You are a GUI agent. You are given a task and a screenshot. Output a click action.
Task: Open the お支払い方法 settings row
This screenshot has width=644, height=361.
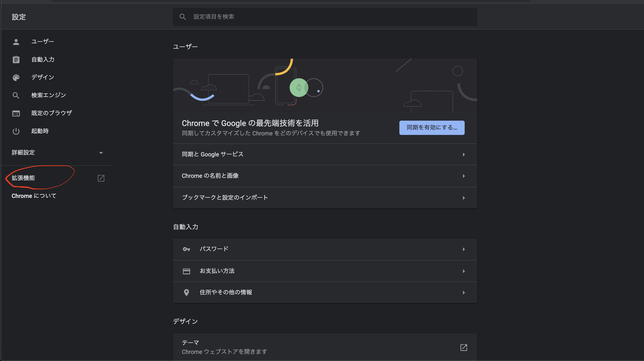(x=325, y=271)
